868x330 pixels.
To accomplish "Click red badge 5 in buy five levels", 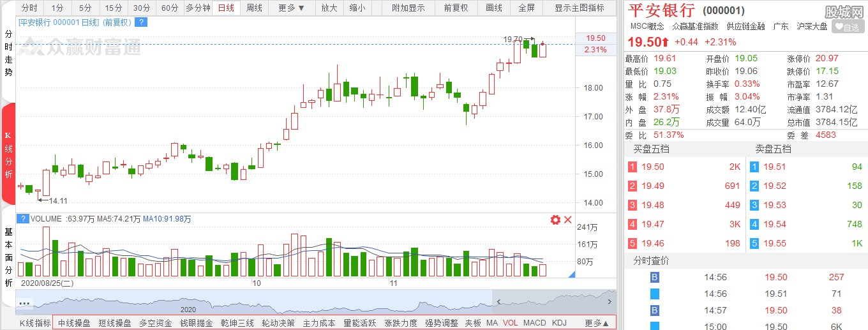I will (x=632, y=243).
